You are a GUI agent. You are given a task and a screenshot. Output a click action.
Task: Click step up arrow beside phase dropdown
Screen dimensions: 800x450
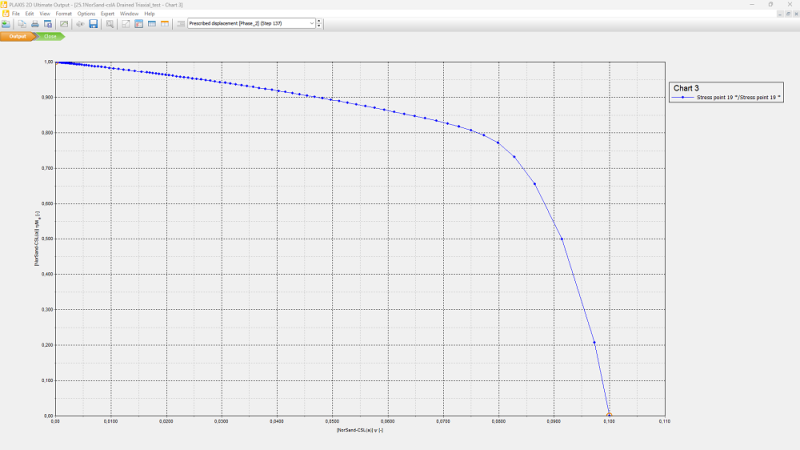(319, 20)
